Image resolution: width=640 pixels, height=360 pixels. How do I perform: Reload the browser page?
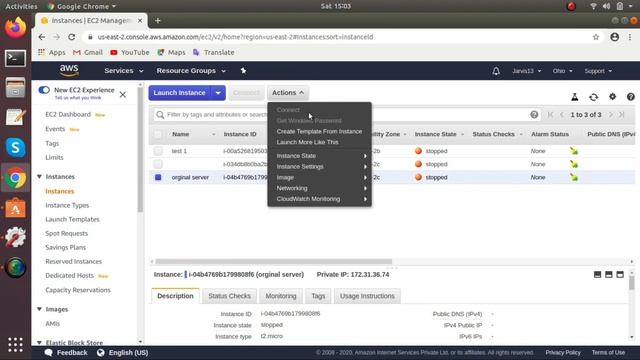[71, 37]
